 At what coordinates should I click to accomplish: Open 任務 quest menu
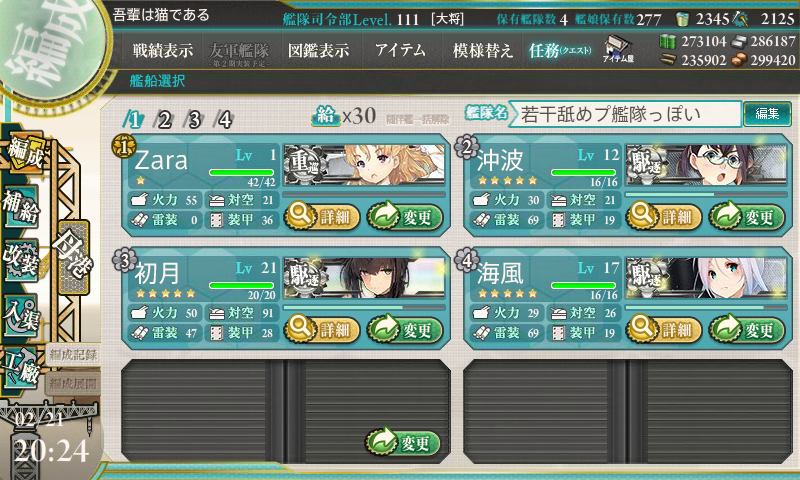560,50
